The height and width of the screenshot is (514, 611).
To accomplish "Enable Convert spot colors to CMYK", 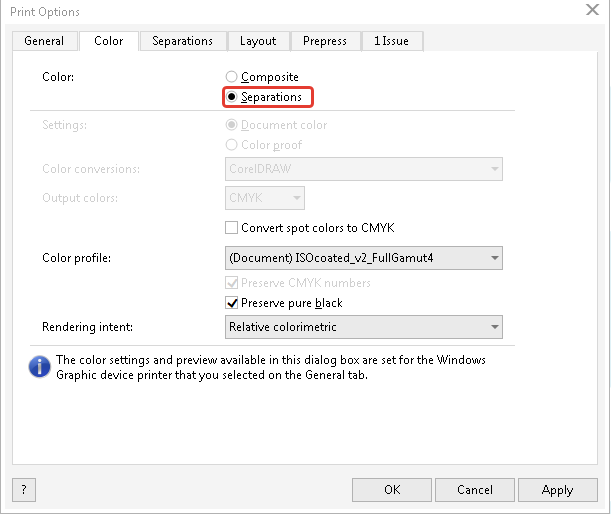I will pos(232,228).
